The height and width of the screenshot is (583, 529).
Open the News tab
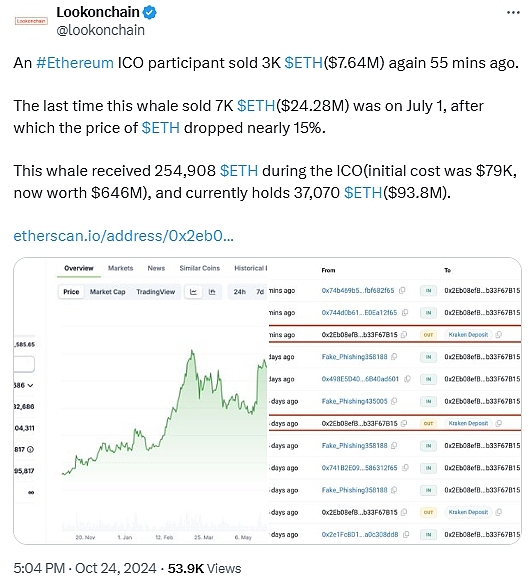156,268
